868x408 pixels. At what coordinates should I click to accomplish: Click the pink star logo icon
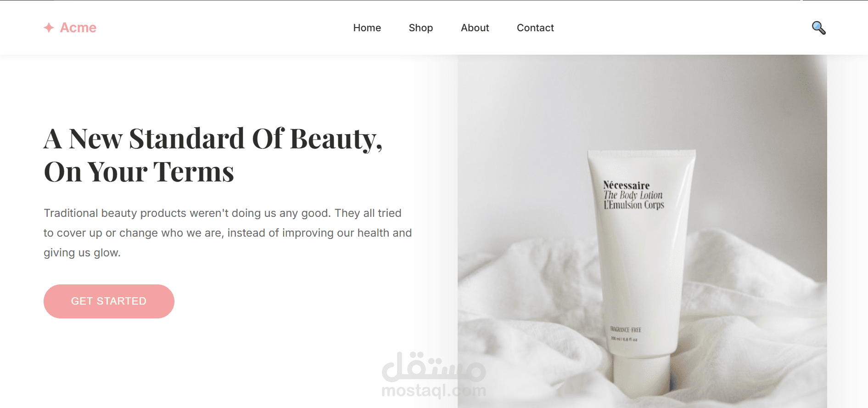coord(49,28)
